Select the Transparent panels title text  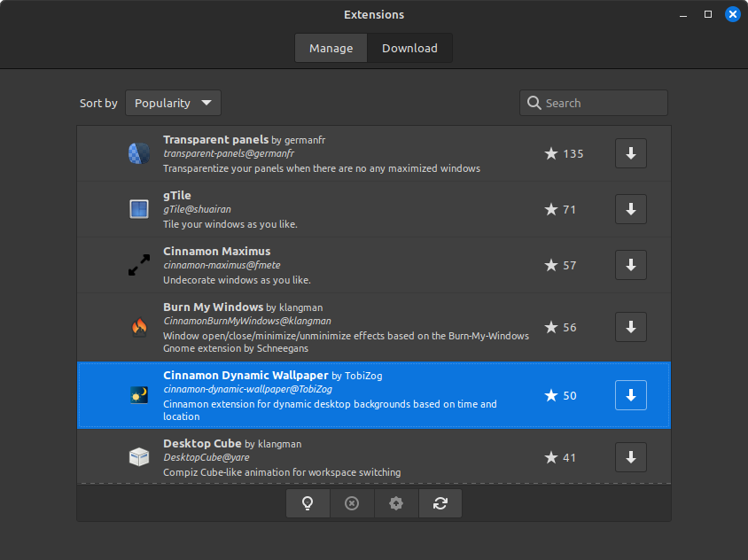[216, 140]
